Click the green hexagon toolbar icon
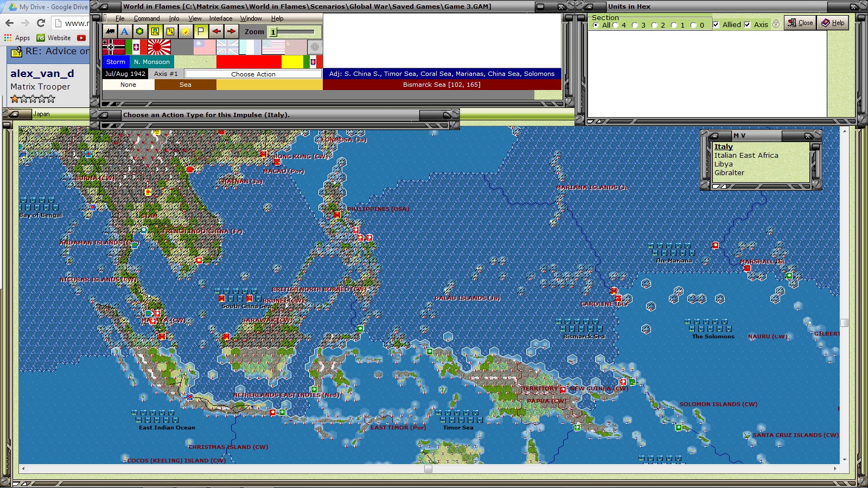The image size is (868, 488). (140, 31)
